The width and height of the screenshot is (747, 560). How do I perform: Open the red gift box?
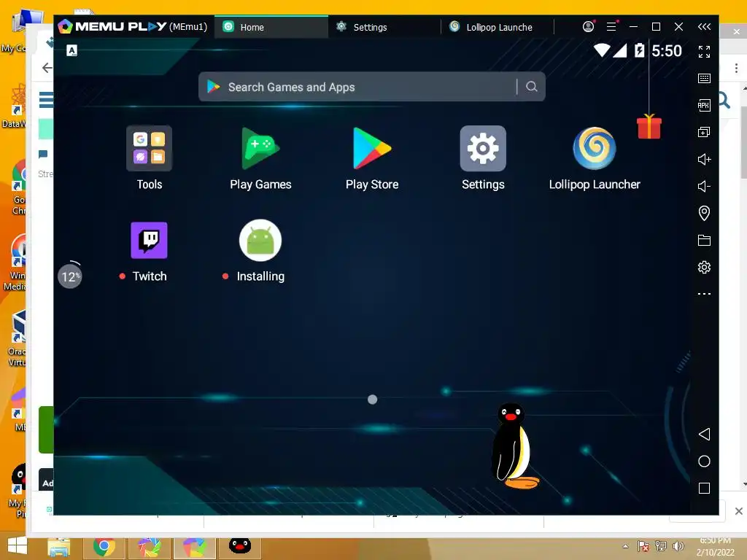click(x=649, y=127)
